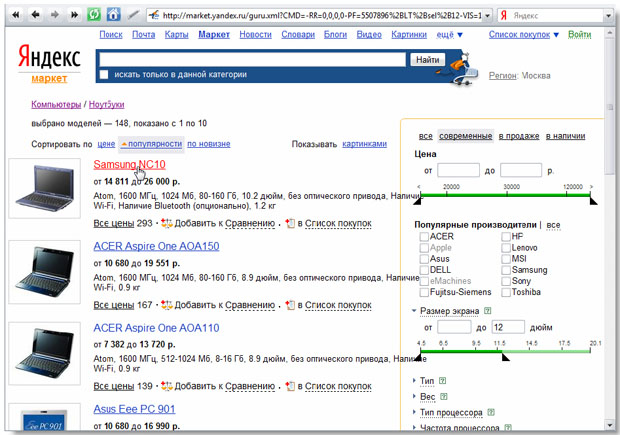Check the HP manufacturer box
The height and width of the screenshot is (435, 620).
point(506,236)
